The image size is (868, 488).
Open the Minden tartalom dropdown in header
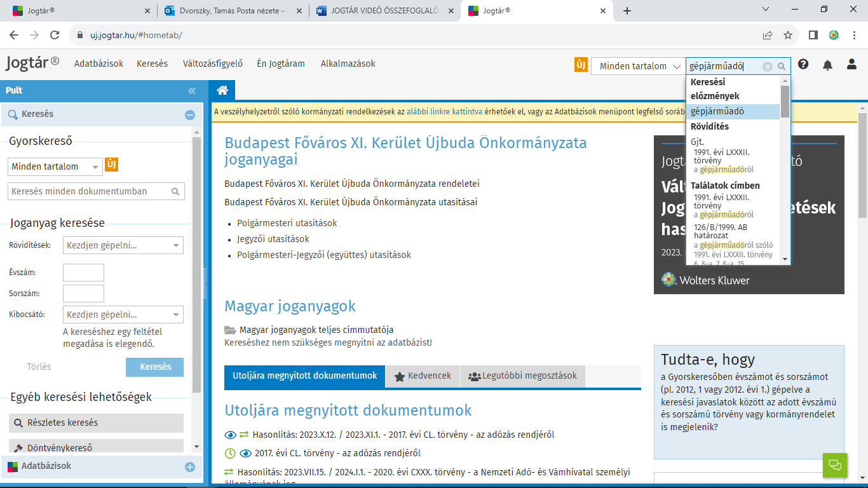tap(638, 66)
